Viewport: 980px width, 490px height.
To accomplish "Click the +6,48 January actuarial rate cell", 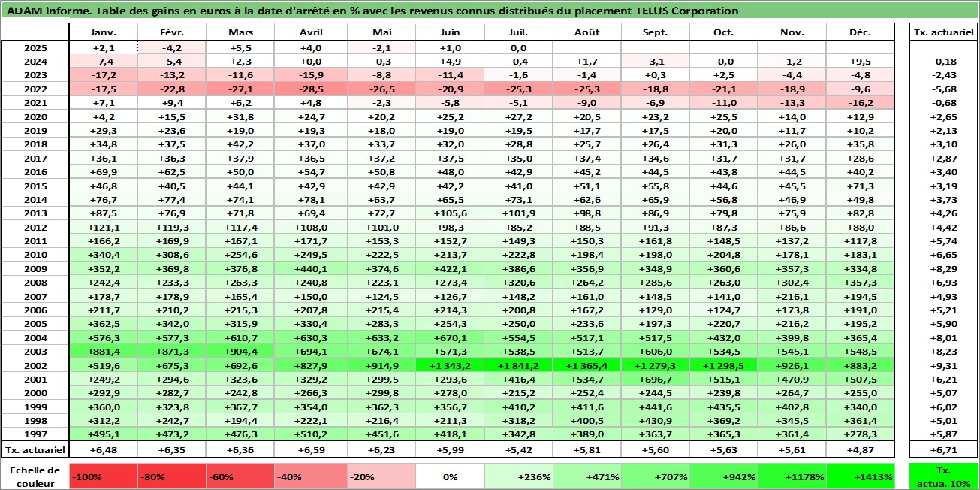I will pyautogui.click(x=104, y=450).
